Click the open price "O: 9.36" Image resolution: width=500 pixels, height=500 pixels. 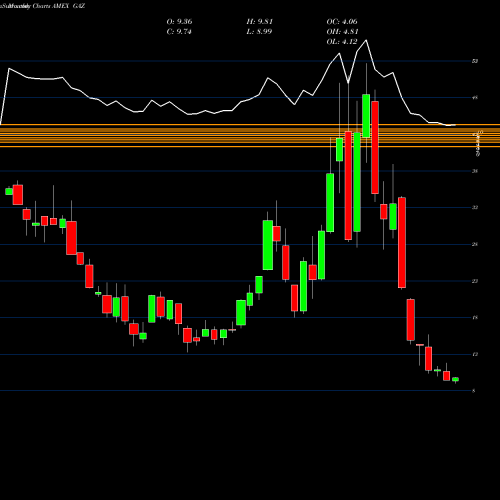179,22
